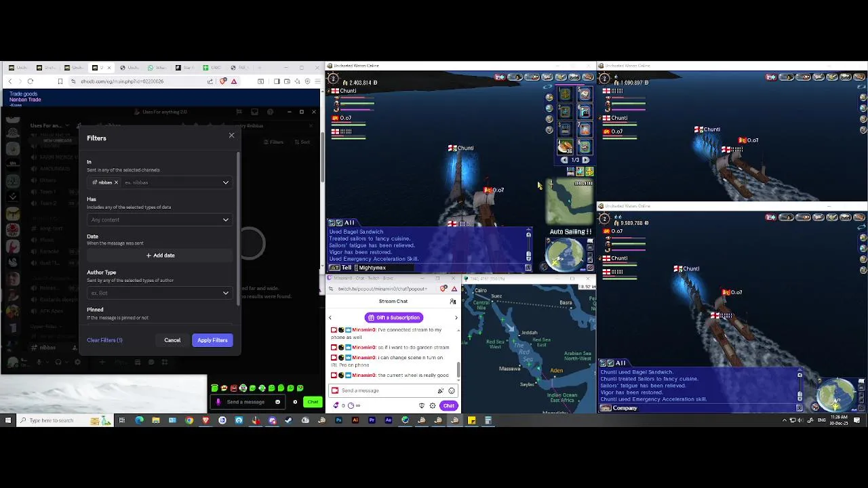
Task: Open Windows Start menu
Action: 8,420
